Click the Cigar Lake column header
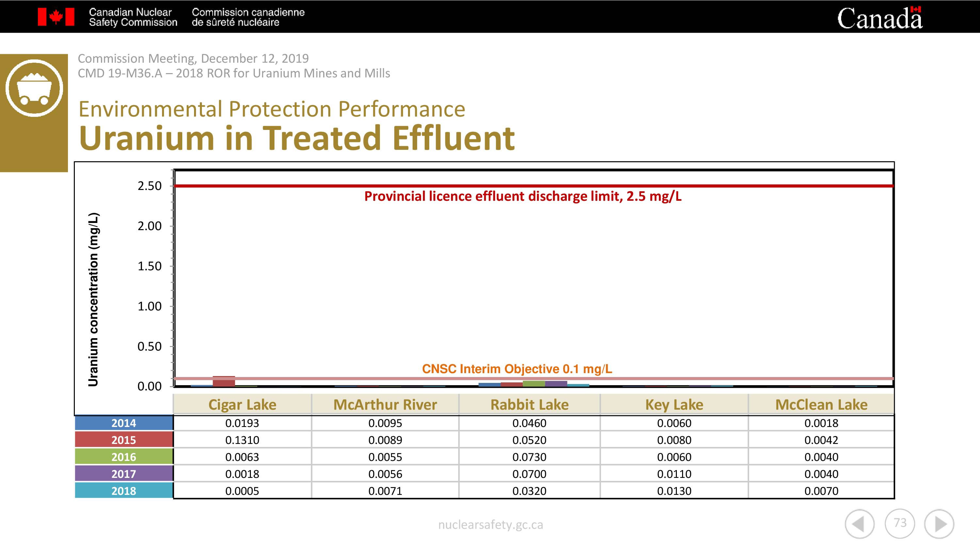This screenshot has width=980, height=551. coord(242,404)
